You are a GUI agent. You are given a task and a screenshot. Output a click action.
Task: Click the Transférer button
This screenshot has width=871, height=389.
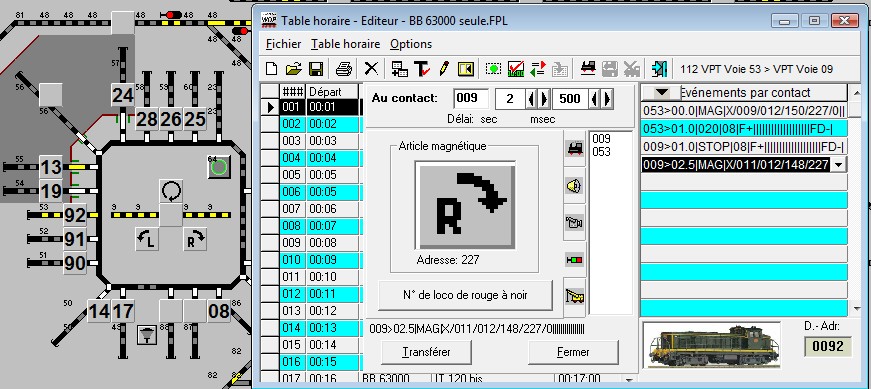(x=426, y=352)
